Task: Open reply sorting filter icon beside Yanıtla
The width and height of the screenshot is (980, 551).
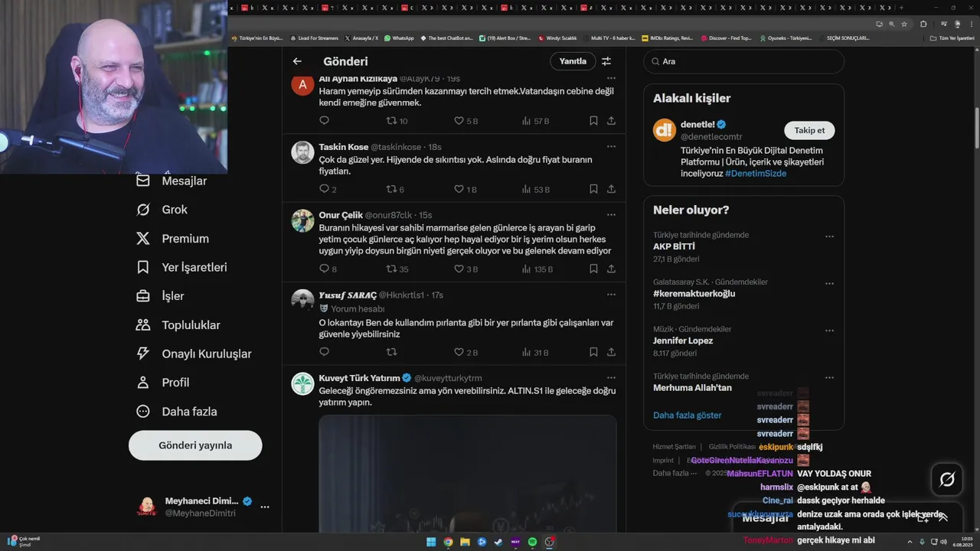Action: [x=606, y=61]
